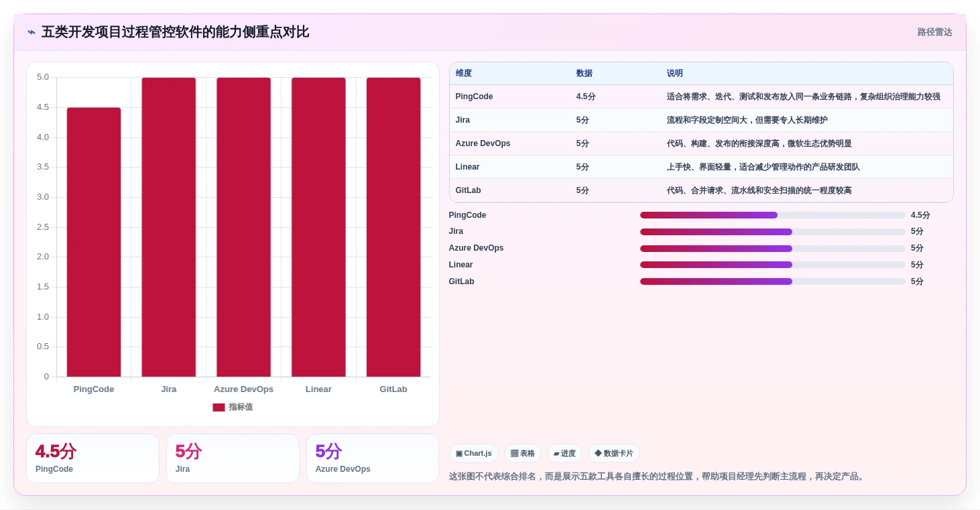Image resolution: width=980 pixels, height=510 pixels.
Task: Select the PingCode bar in chart
Action: [94, 242]
